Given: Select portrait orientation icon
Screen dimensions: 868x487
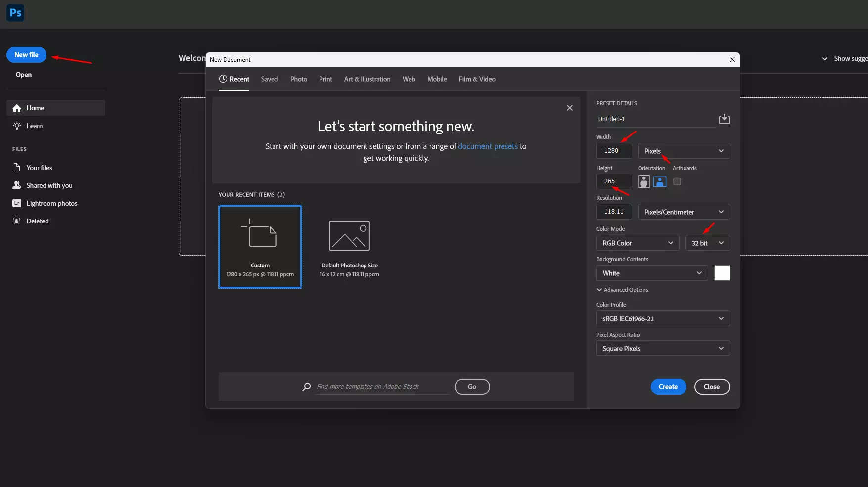Looking at the screenshot, I should click(x=644, y=181).
